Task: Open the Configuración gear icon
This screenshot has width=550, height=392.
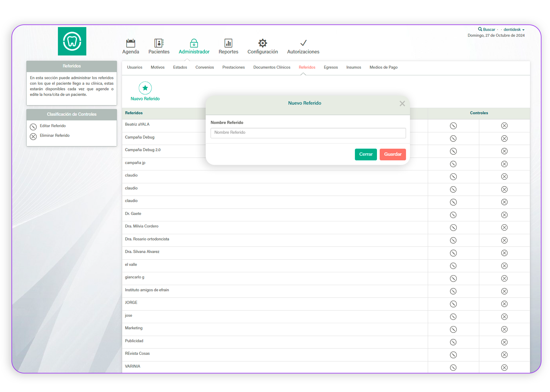Action: click(262, 43)
